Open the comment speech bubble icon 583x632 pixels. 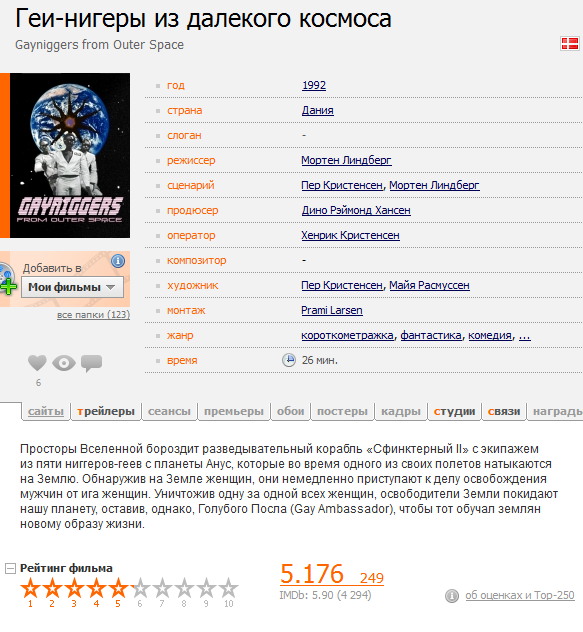pos(92,363)
